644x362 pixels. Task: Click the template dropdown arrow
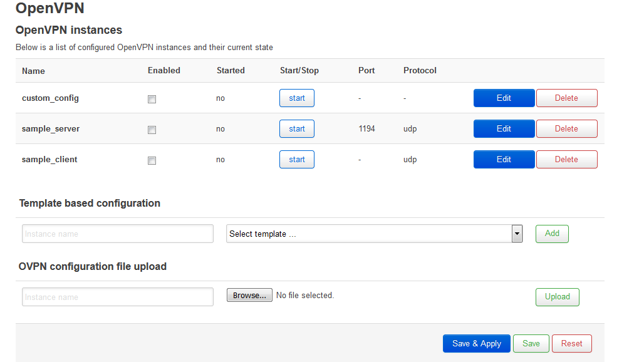coord(517,234)
